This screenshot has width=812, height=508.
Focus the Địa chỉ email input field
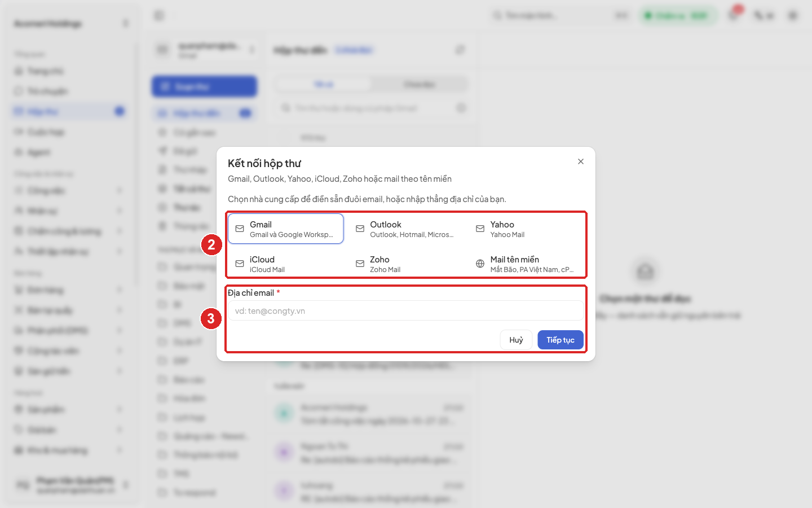click(406, 311)
